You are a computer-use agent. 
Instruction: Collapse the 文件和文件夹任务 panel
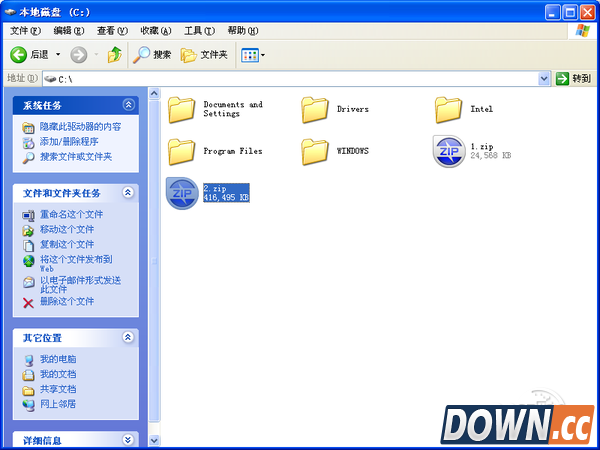click(x=128, y=192)
